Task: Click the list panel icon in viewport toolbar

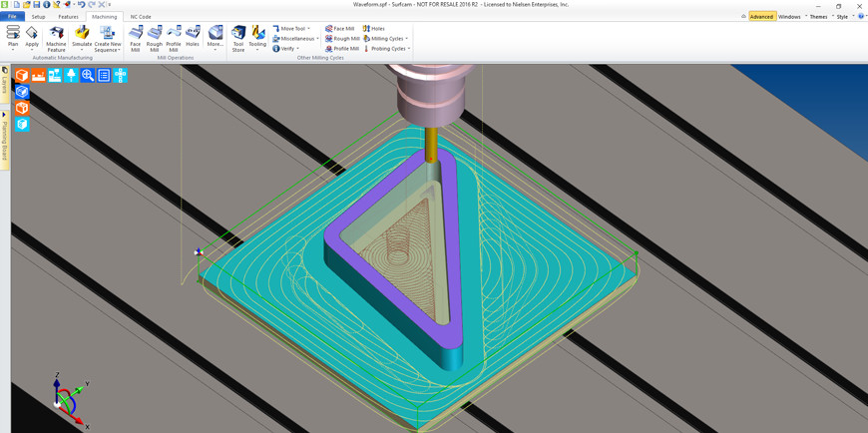Action: coord(104,75)
